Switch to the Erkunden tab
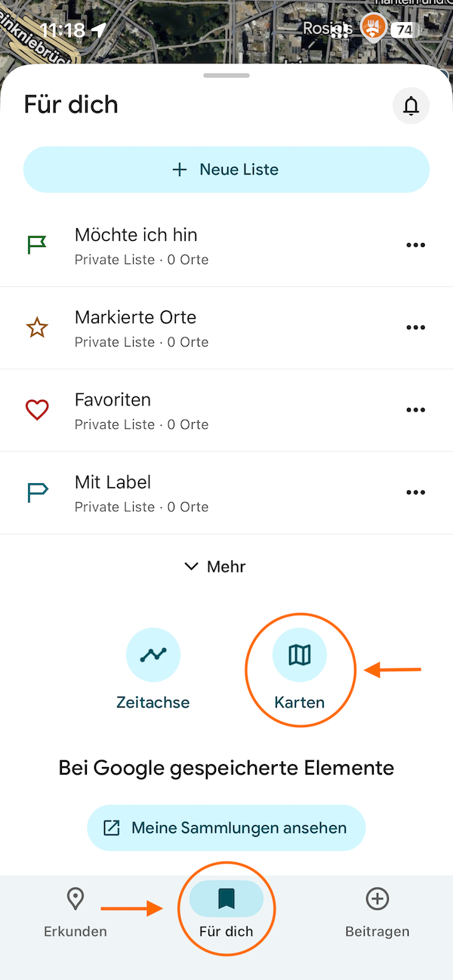The width and height of the screenshot is (453, 980). coord(75,911)
